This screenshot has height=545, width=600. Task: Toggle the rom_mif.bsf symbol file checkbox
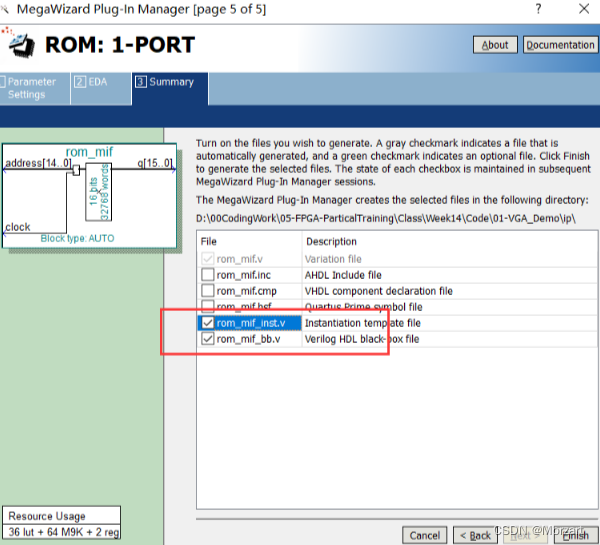click(208, 306)
